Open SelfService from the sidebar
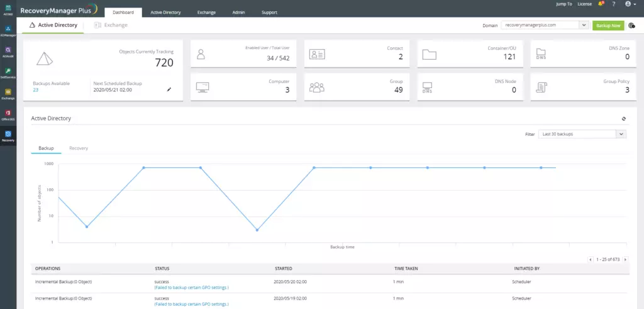The width and height of the screenshot is (644, 309). tap(8, 73)
